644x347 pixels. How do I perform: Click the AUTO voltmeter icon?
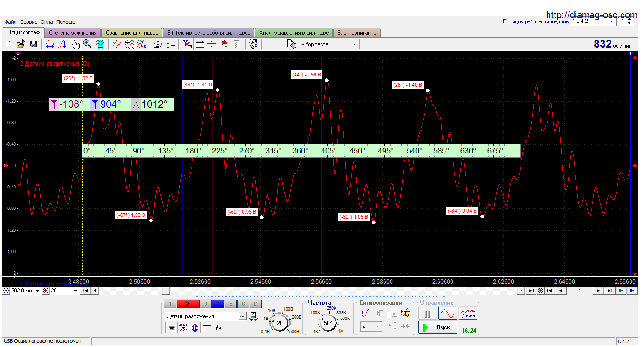click(253, 44)
